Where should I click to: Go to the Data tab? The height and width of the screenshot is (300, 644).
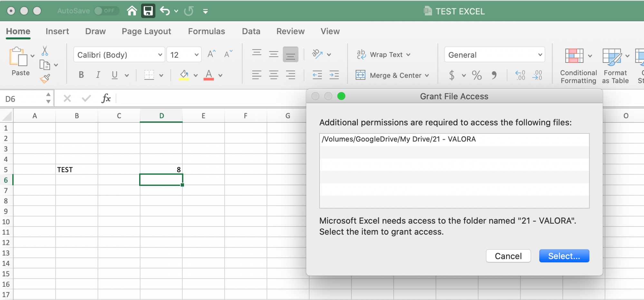pyautogui.click(x=251, y=31)
